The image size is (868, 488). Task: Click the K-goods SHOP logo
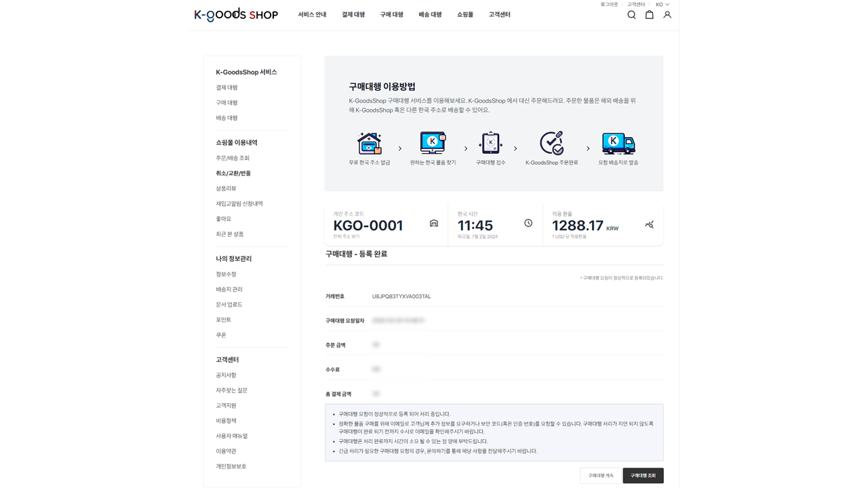[x=236, y=15]
